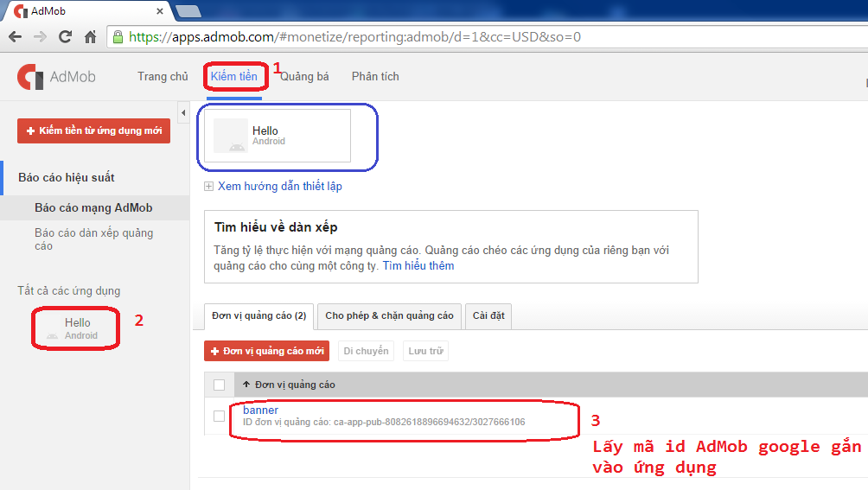Click the 'ID đơn vị quảng cáo' text
Viewport: 868px width, 490px height.
[384, 422]
